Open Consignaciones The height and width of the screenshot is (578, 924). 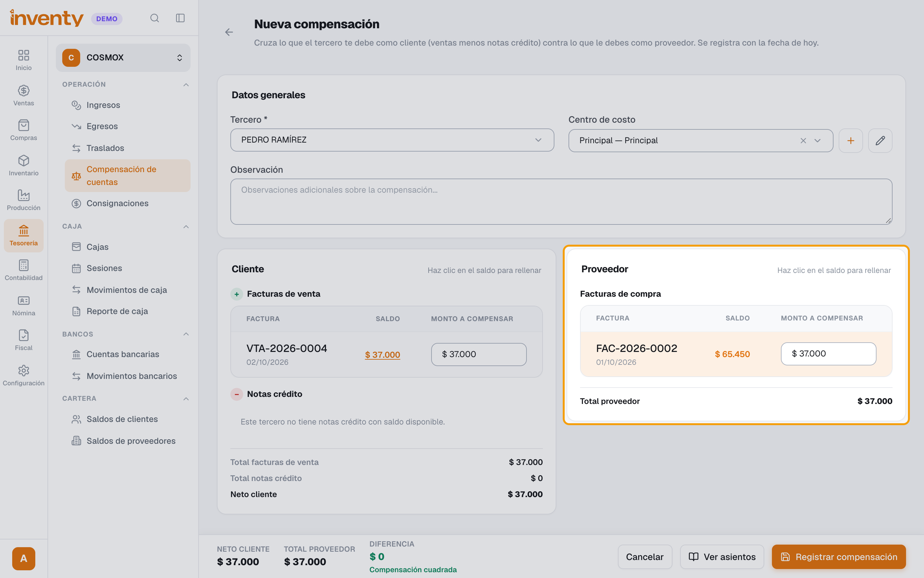point(127,203)
